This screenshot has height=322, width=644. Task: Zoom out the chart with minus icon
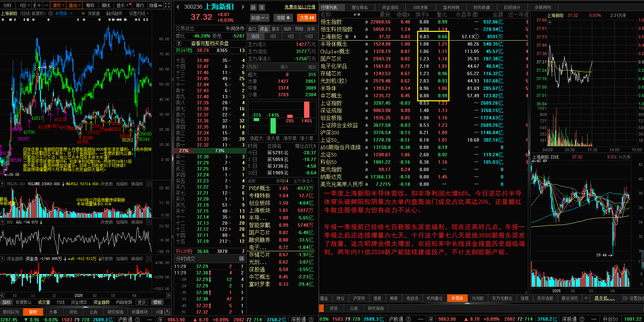46,5
